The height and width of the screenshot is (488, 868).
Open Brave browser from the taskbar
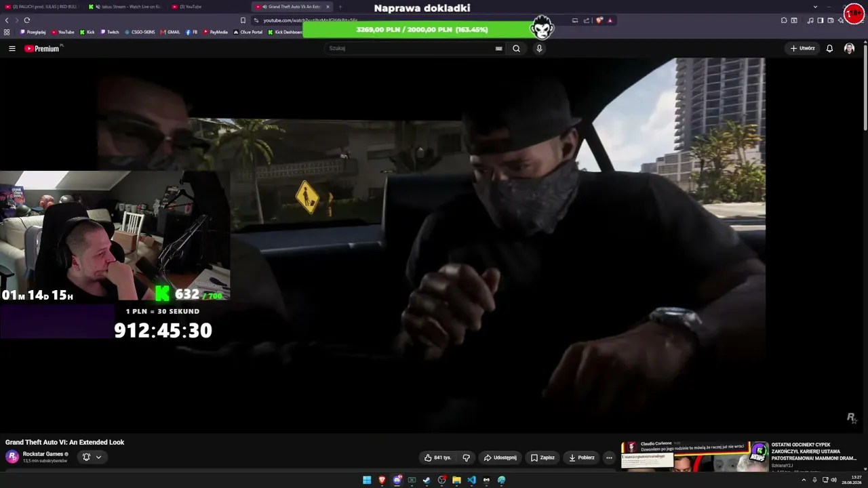pyautogui.click(x=382, y=480)
